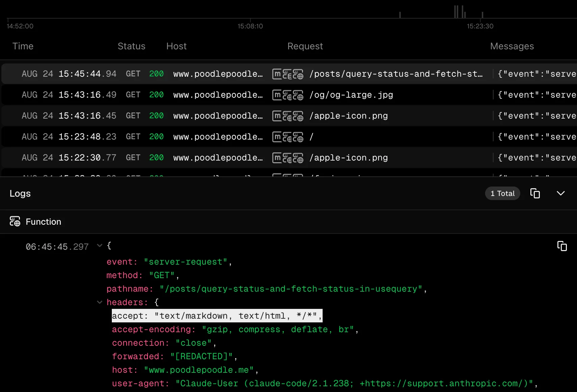Open the 15:45:44.94 request row

click(289, 74)
